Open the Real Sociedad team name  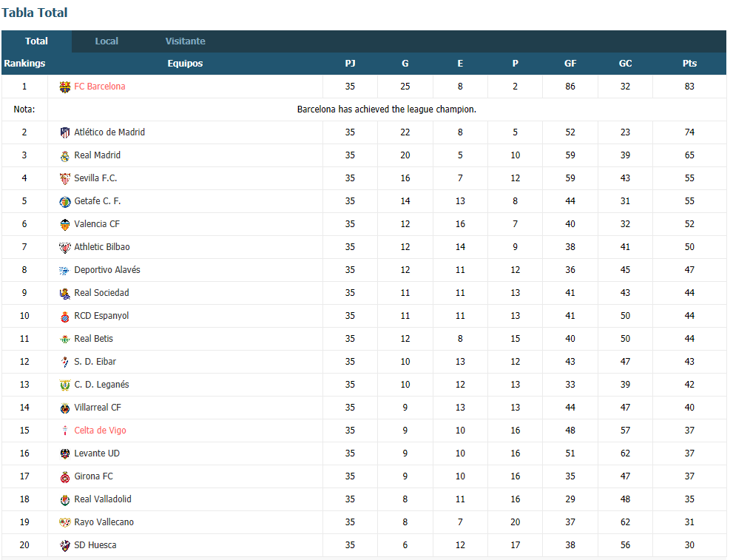(101, 292)
